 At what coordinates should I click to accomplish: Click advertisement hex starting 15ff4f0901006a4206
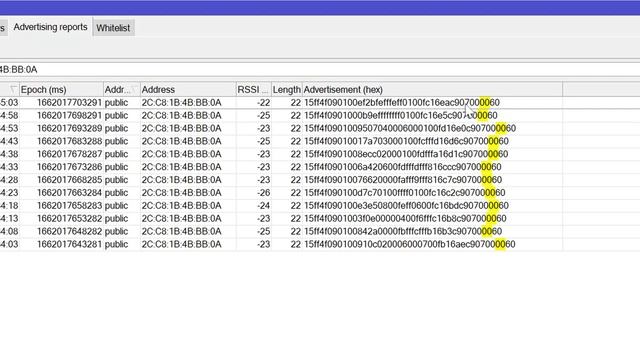(402, 167)
